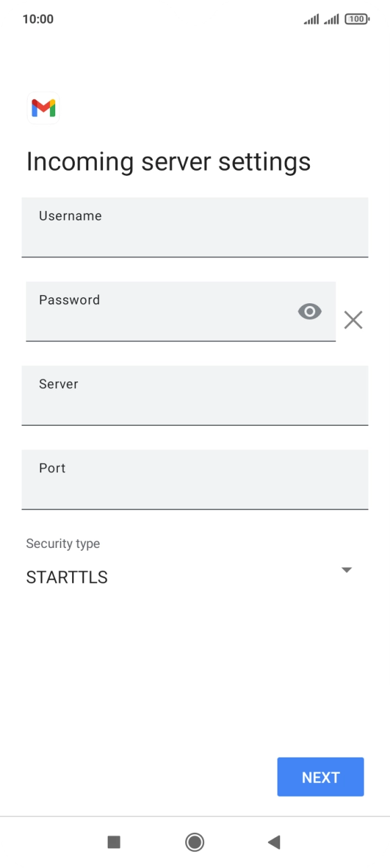
Task: Tap the Back navigation triangle
Action: pyautogui.click(x=274, y=842)
